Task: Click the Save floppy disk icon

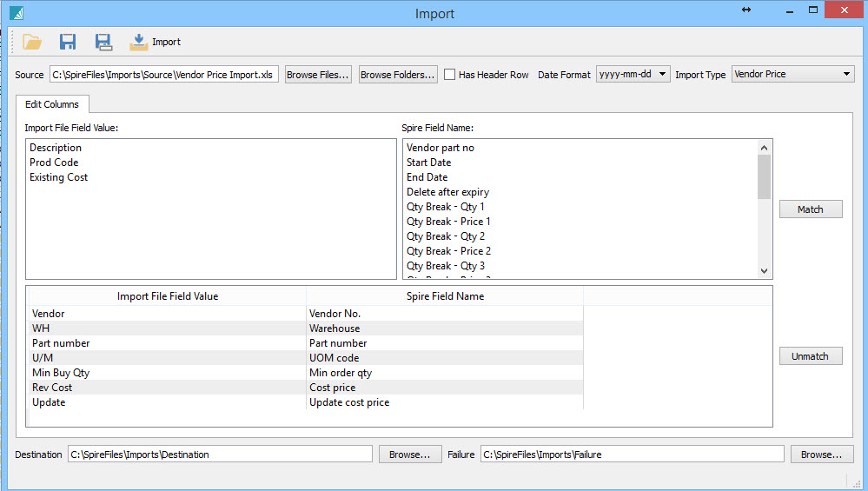Action: point(68,42)
